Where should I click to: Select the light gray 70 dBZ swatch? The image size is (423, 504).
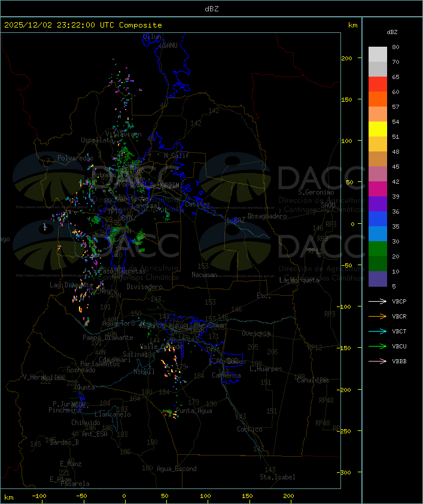378,54
